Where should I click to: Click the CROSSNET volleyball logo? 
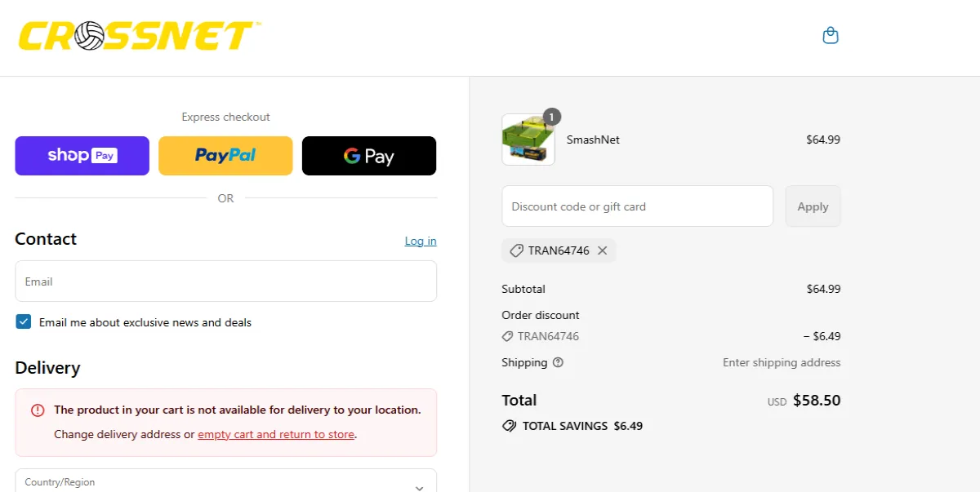coord(137,36)
